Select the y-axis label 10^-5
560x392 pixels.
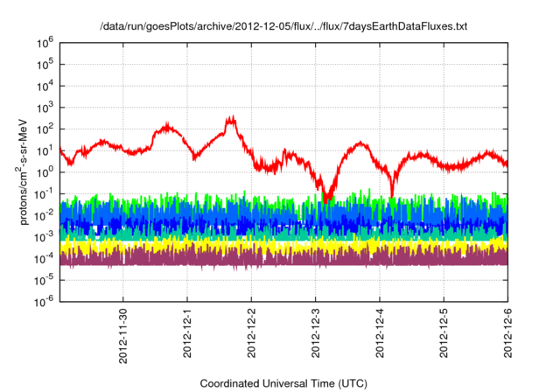45,280
